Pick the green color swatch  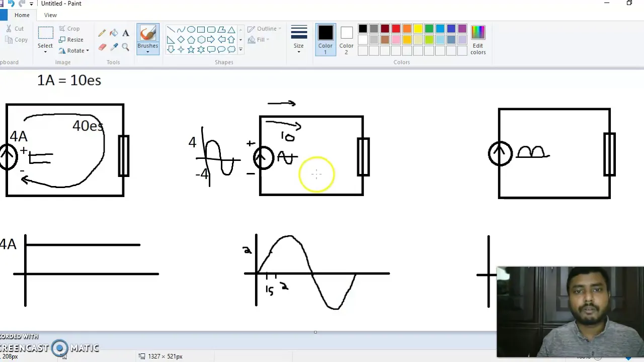[429, 29]
